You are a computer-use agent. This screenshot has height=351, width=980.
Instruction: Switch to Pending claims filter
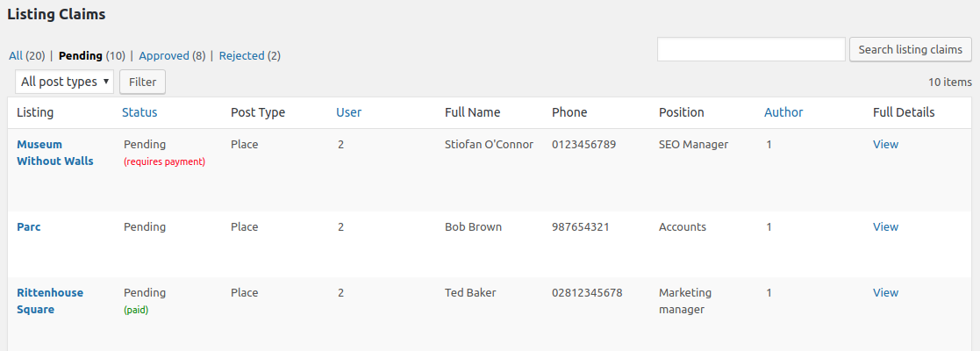(80, 55)
